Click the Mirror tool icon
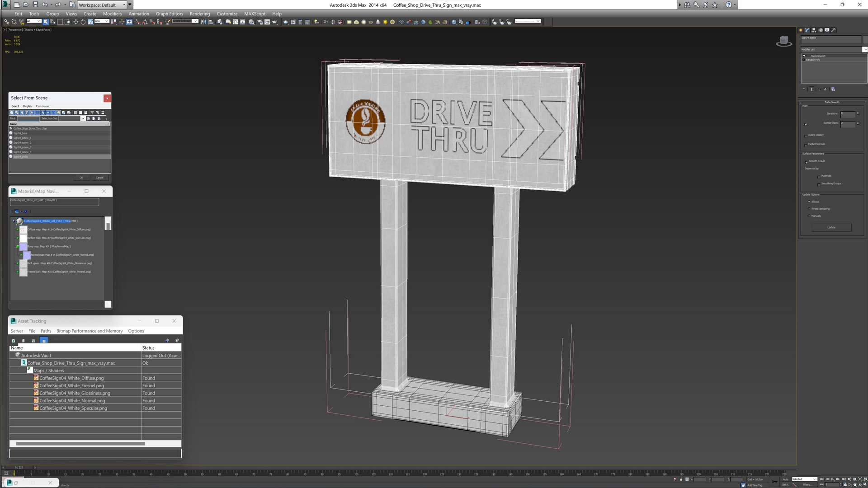Viewport: 868px width, 488px height. pos(203,22)
